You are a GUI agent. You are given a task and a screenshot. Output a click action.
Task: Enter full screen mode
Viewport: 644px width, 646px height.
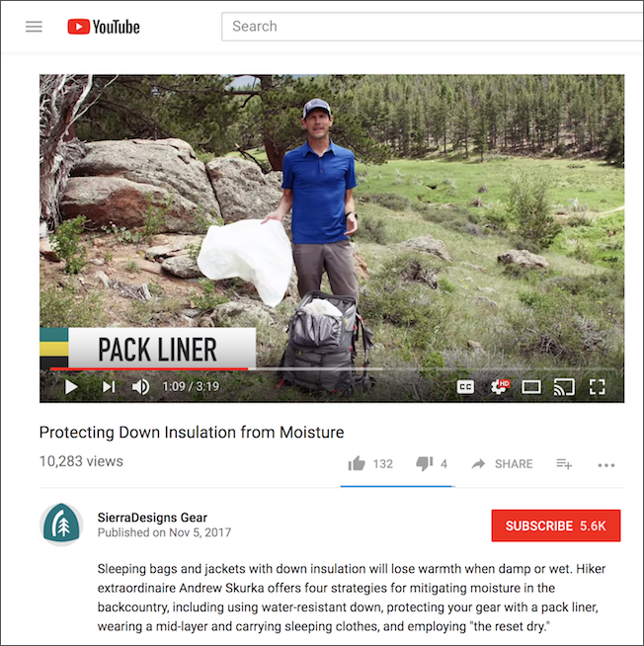597,387
